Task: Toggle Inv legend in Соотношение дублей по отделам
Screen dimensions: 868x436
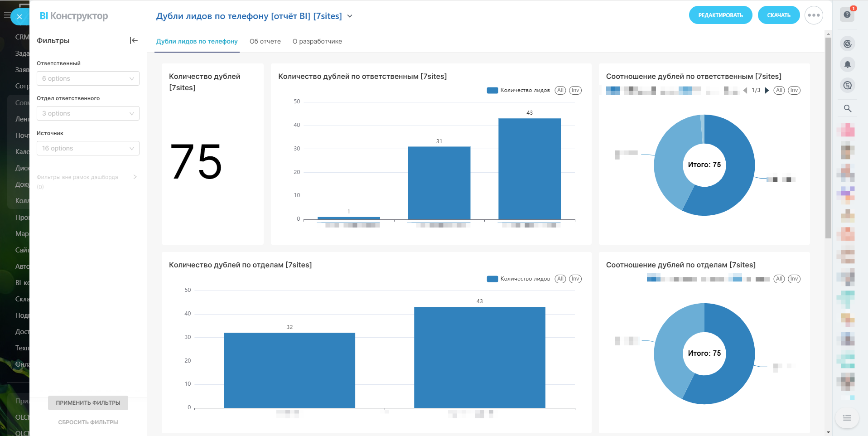Action: (x=794, y=279)
